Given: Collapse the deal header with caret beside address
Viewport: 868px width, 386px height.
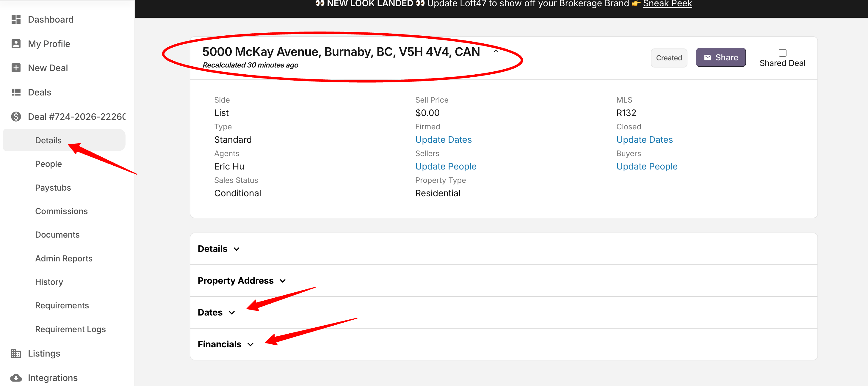Looking at the screenshot, I should click(496, 51).
